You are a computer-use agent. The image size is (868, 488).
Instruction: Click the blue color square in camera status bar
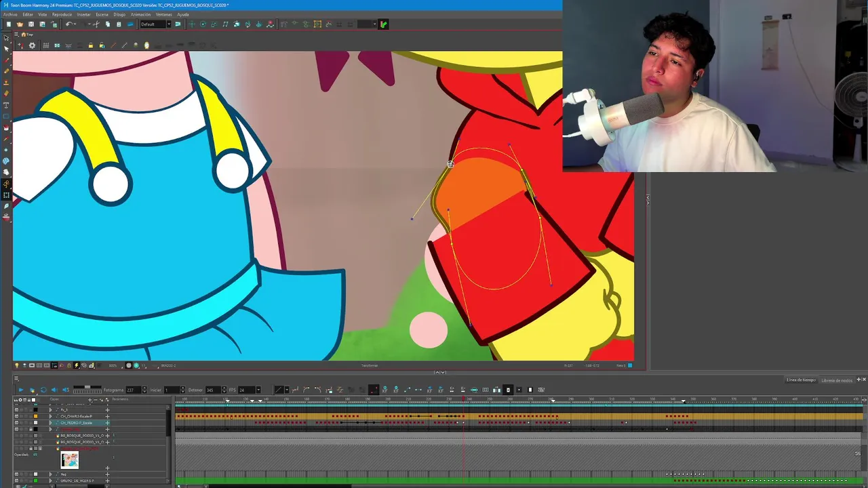pyautogui.click(x=630, y=365)
